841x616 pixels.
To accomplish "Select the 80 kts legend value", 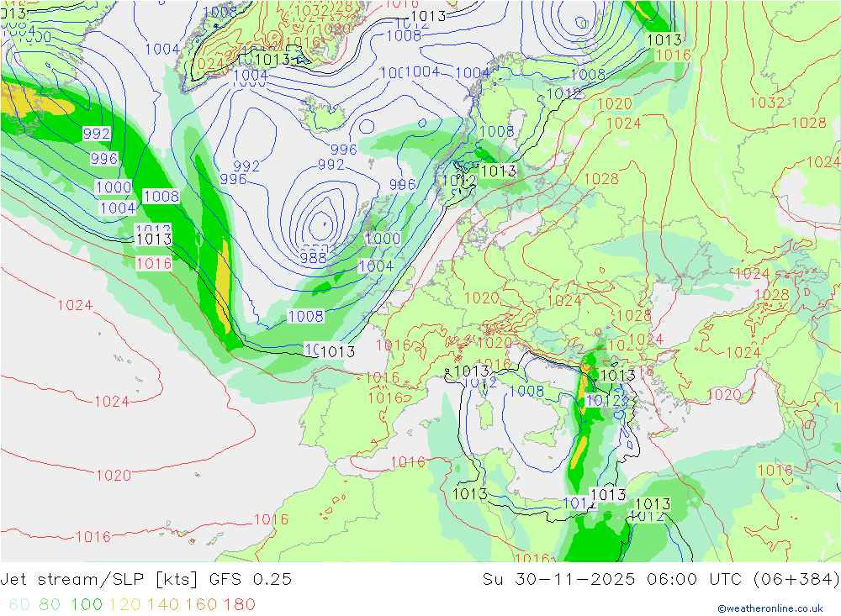I will tap(50, 605).
